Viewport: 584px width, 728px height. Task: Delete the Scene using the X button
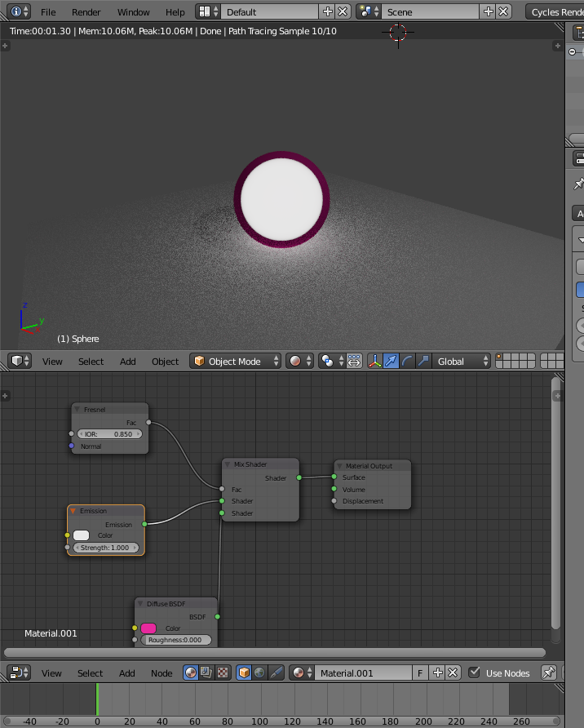pos(504,12)
